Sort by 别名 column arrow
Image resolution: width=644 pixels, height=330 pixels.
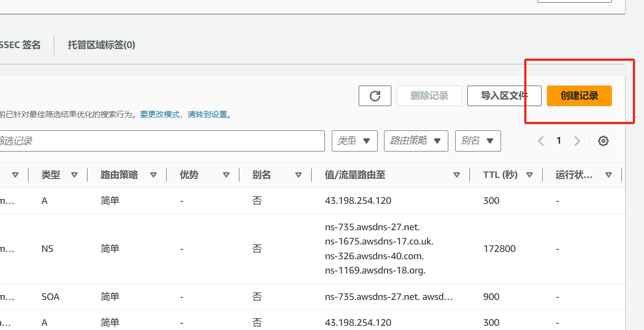(299, 175)
